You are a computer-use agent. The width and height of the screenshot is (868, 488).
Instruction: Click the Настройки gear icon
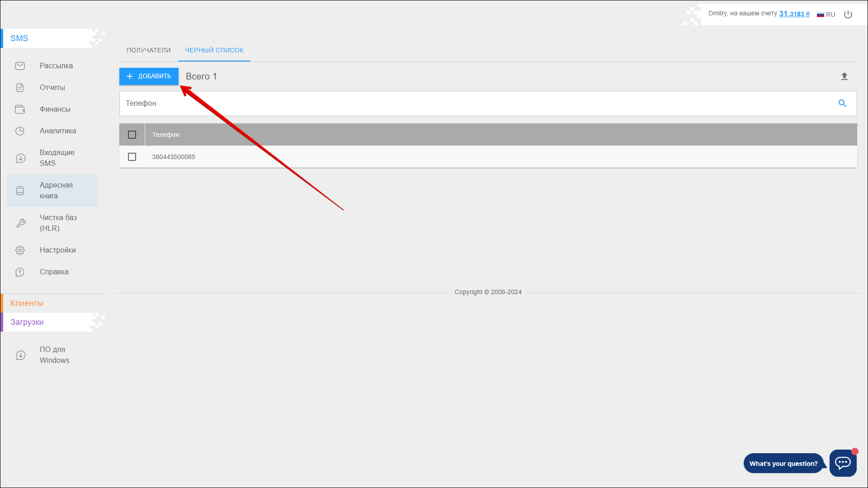(x=20, y=250)
